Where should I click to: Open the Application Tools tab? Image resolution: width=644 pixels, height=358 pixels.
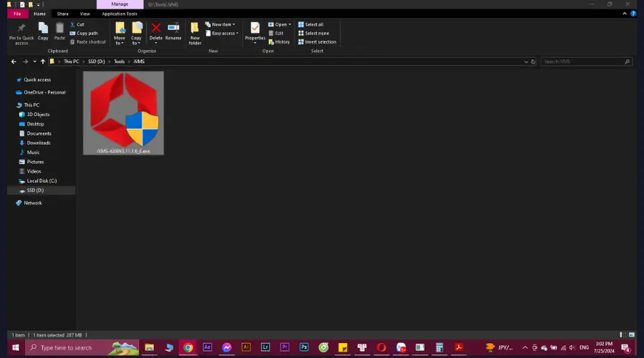click(119, 14)
